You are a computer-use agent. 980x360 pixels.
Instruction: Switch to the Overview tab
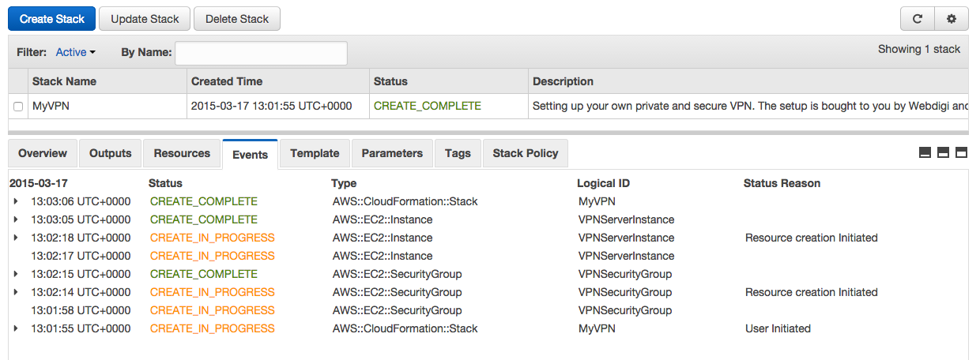pos(43,153)
